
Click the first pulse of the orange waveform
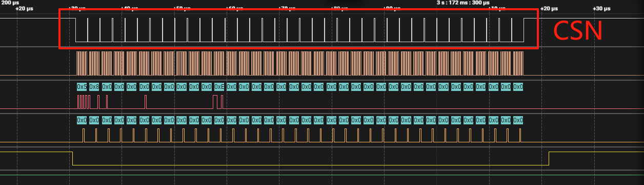(84, 135)
